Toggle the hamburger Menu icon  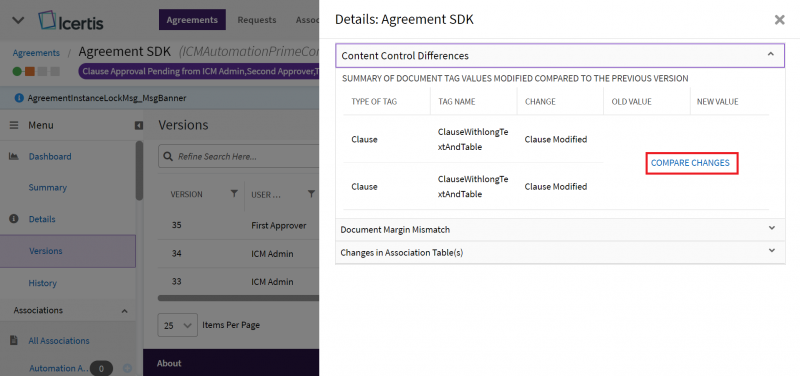click(14, 126)
